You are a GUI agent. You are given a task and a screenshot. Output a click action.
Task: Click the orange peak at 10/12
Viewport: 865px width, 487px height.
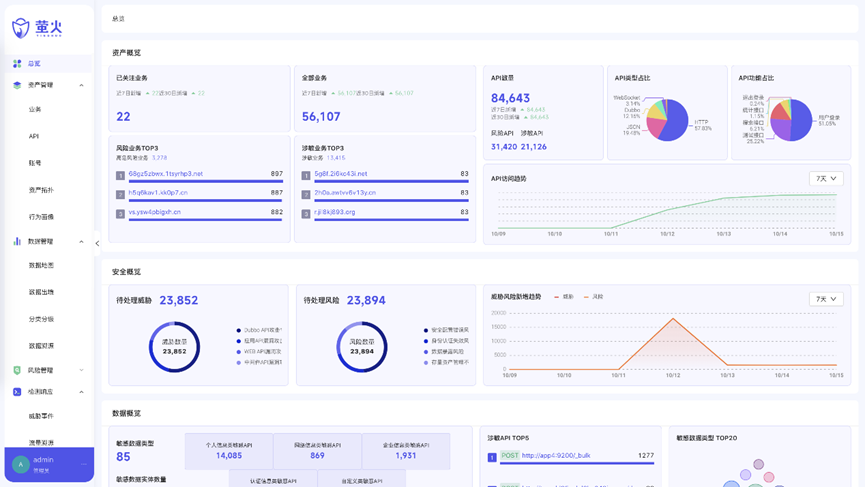[x=672, y=319]
